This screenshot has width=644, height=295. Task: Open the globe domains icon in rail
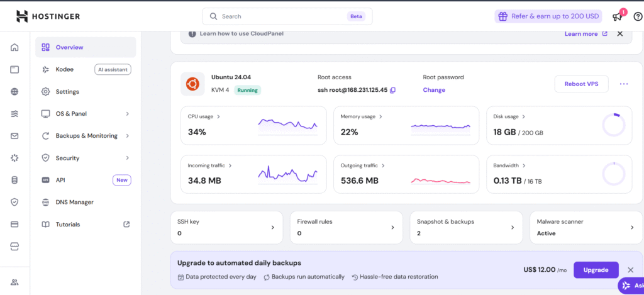(14, 92)
